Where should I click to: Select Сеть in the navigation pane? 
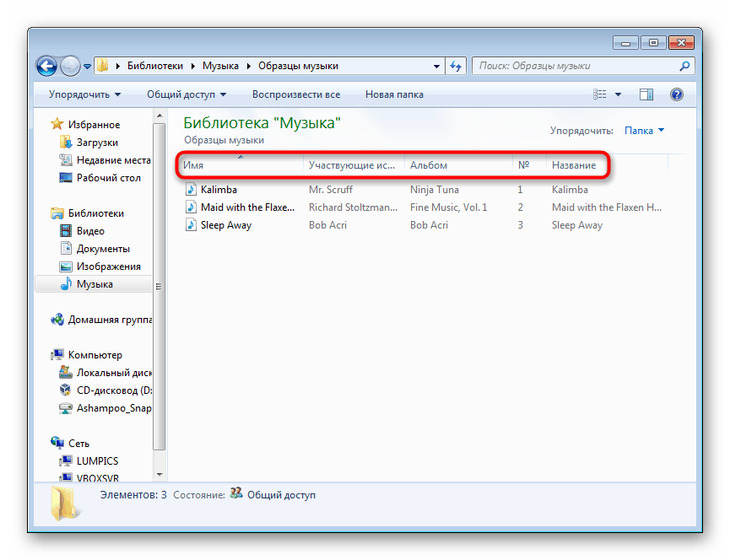pos(78,444)
